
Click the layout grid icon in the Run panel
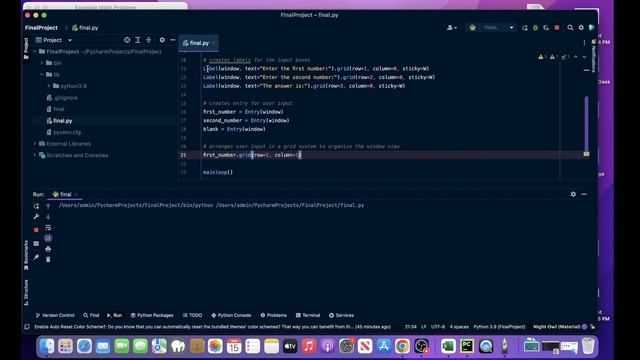(x=36, y=244)
